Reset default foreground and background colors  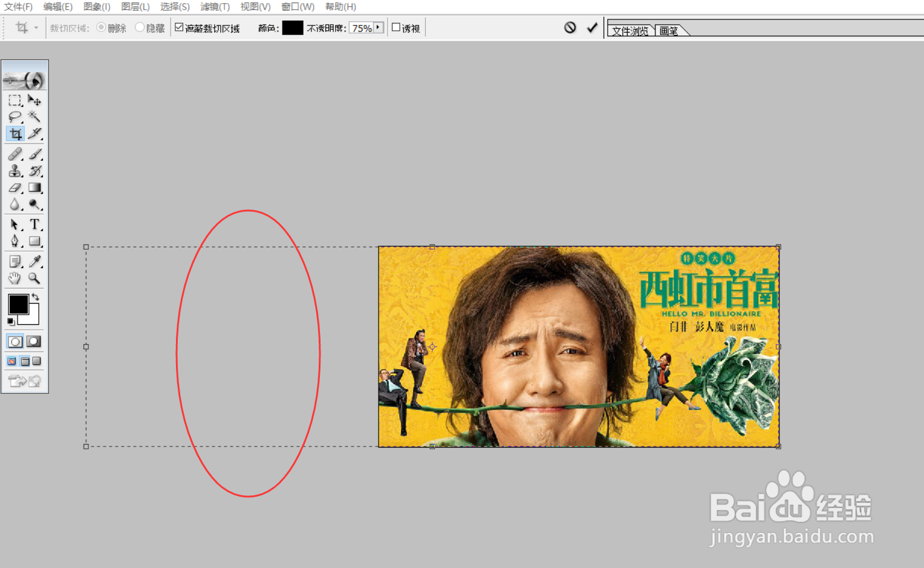coord(11,321)
